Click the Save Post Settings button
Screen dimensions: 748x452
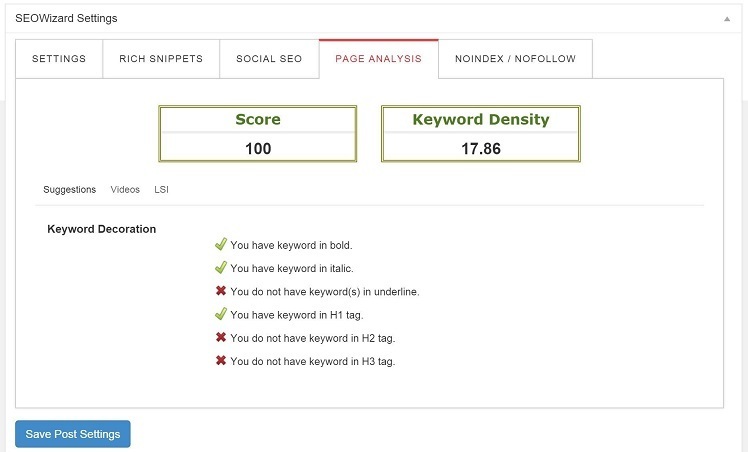(x=73, y=434)
